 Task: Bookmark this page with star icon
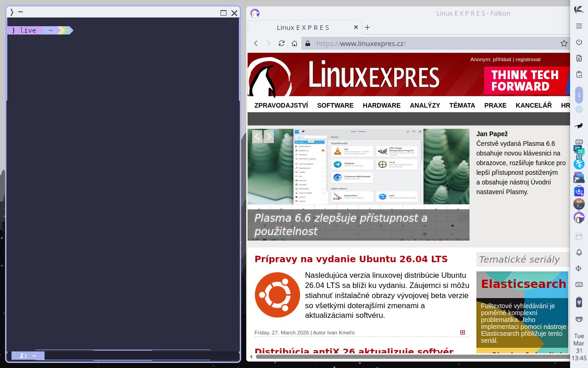564,43
